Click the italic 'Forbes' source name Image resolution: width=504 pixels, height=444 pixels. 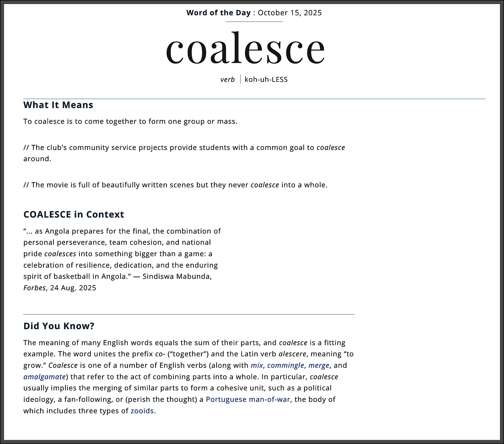pyautogui.click(x=35, y=288)
